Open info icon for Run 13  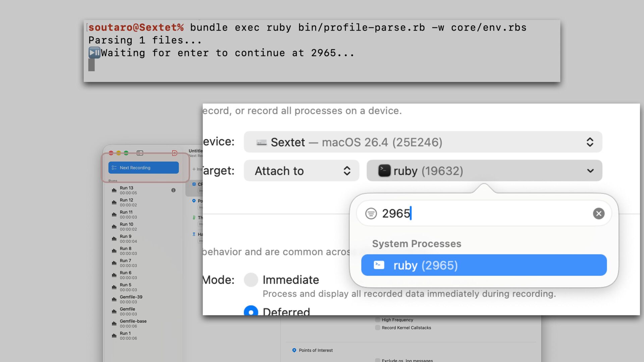[x=173, y=190]
